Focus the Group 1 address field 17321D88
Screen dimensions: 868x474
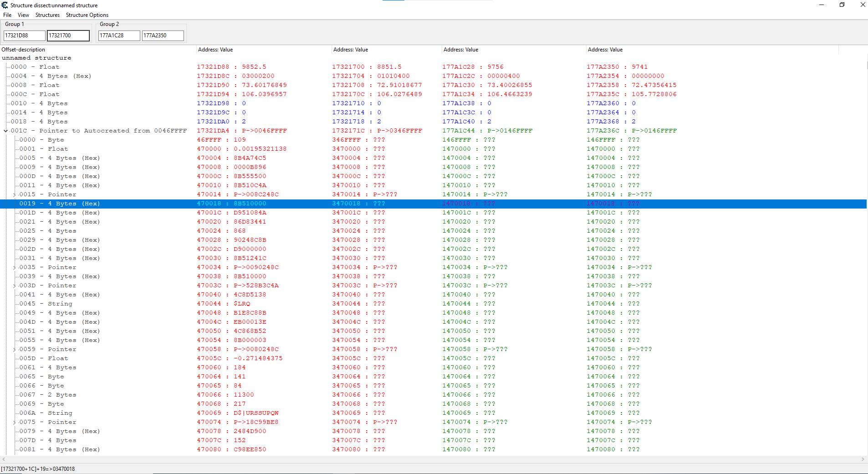click(x=25, y=36)
